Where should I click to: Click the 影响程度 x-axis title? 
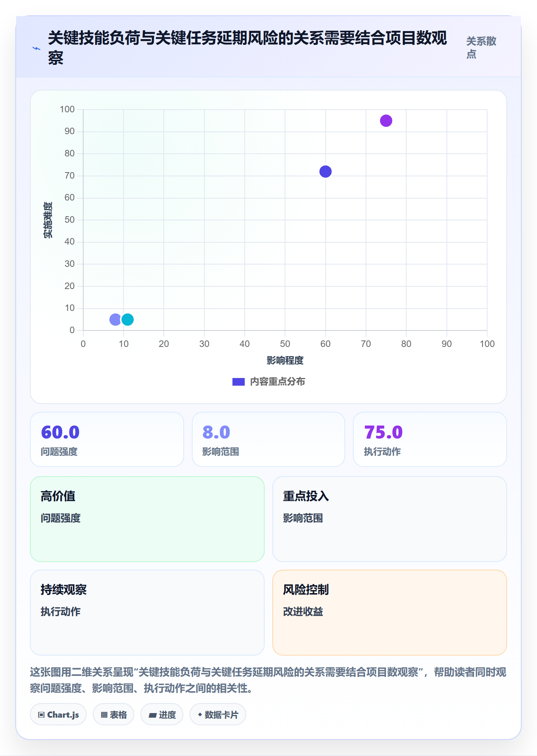tap(285, 360)
